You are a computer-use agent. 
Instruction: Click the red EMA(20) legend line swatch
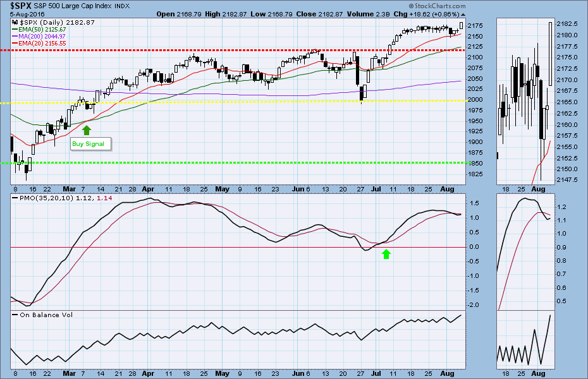(x=16, y=45)
